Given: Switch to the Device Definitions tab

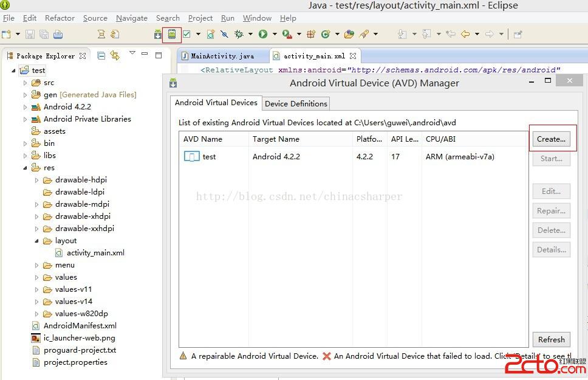Looking at the screenshot, I should click(296, 103).
